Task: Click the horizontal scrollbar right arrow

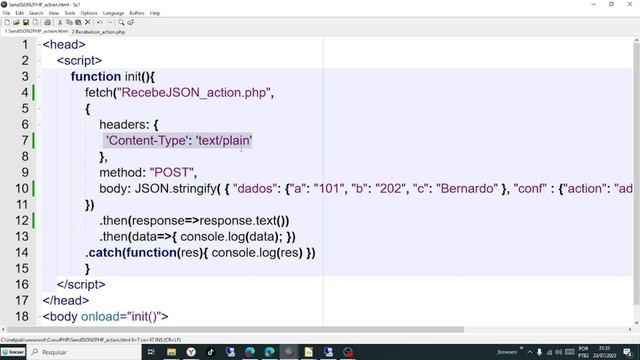Action: tap(630, 329)
